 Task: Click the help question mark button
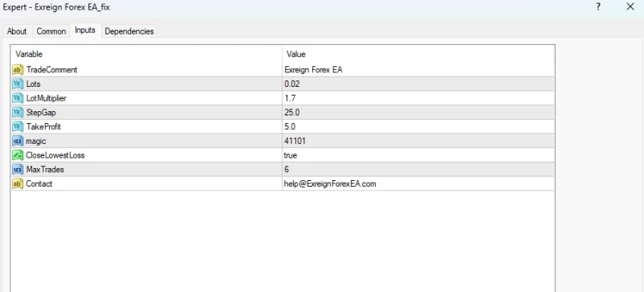[x=598, y=7]
